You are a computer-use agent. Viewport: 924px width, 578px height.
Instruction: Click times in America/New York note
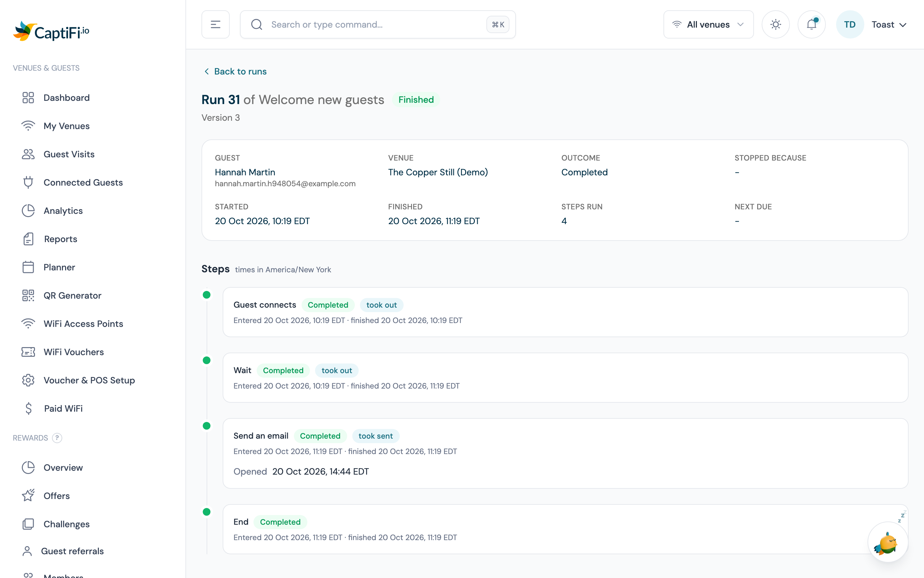pos(283,269)
